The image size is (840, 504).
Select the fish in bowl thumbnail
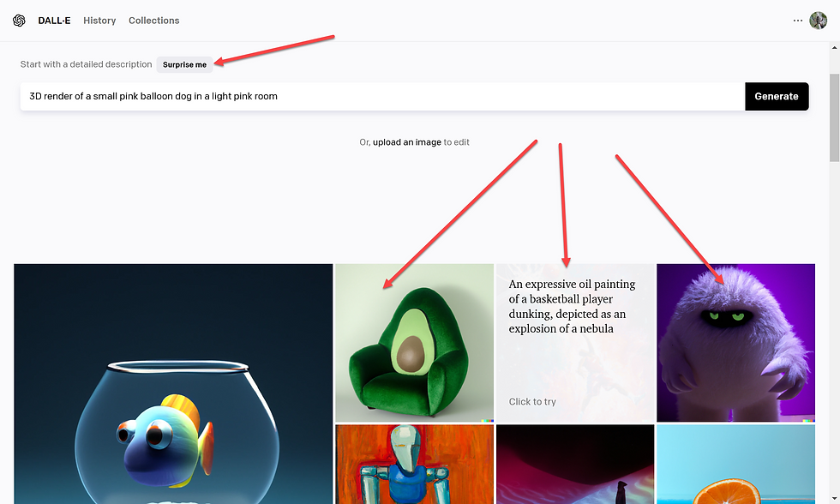click(x=173, y=383)
